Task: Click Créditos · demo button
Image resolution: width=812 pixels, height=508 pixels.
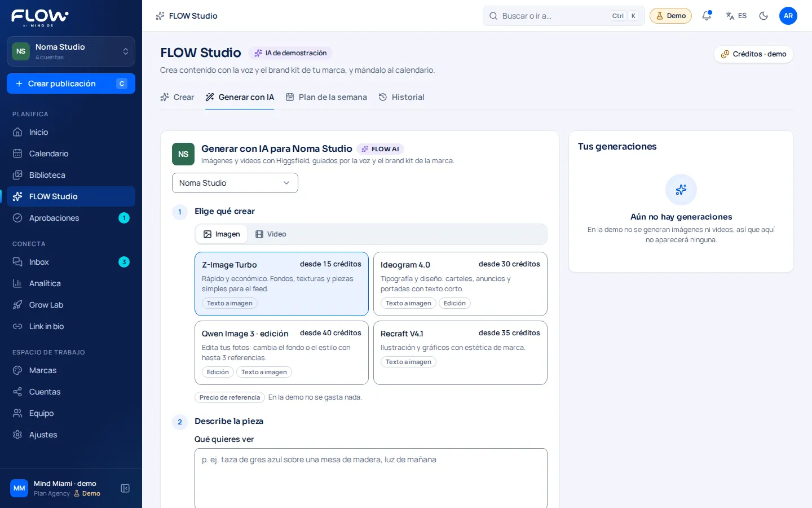Action: point(753,54)
